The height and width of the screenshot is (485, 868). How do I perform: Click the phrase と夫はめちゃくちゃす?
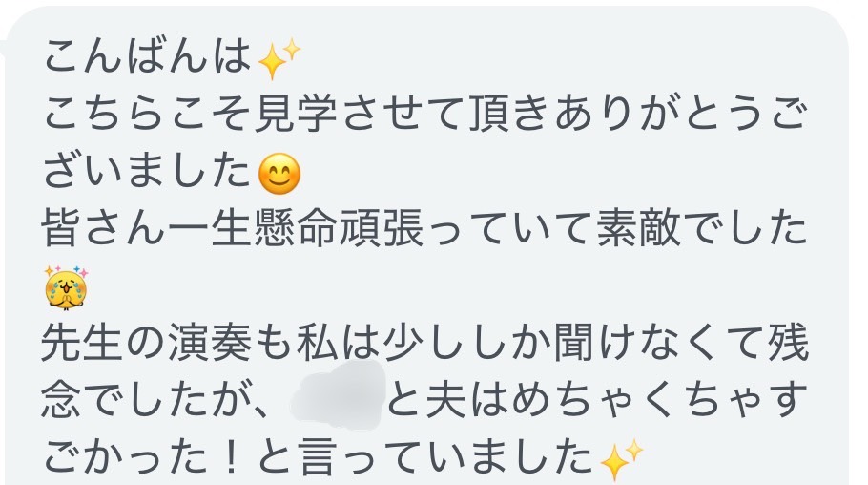[x=597, y=400]
